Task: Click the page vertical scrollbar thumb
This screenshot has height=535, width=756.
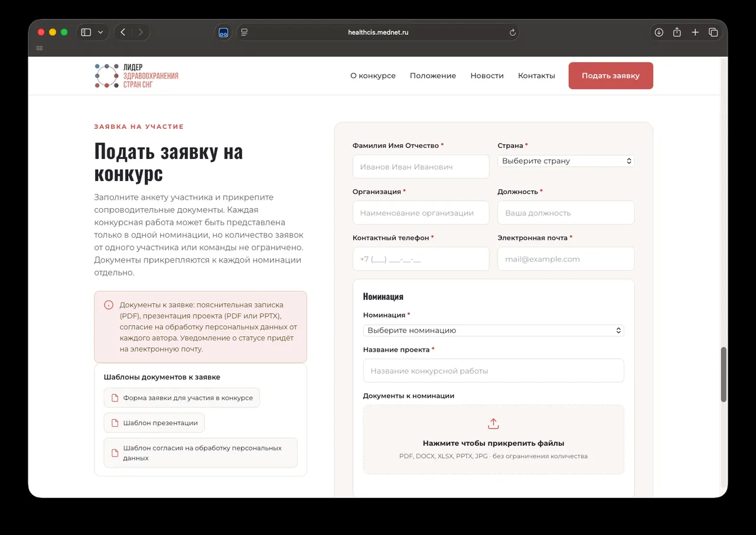Action: click(x=724, y=375)
